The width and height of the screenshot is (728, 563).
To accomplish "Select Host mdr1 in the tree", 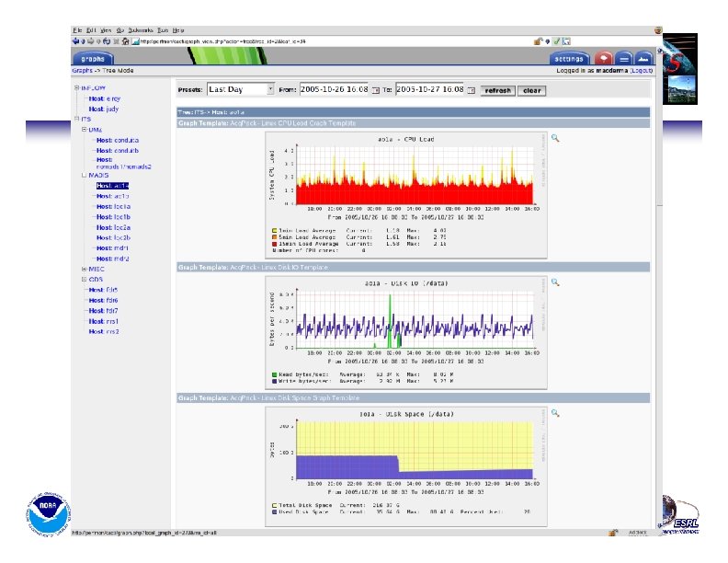I will 112,248.
